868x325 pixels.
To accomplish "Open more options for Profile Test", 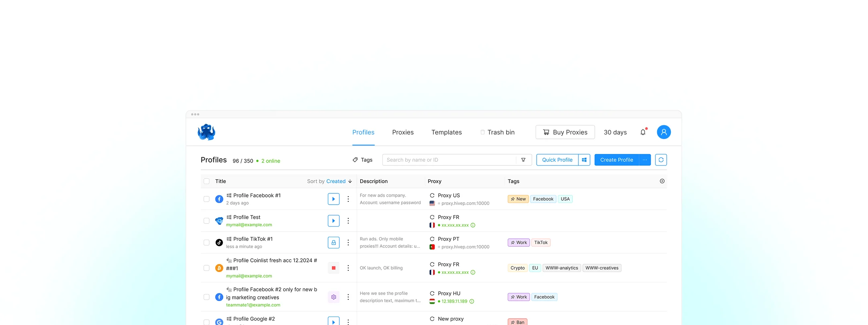I will (x=348, y=221).
